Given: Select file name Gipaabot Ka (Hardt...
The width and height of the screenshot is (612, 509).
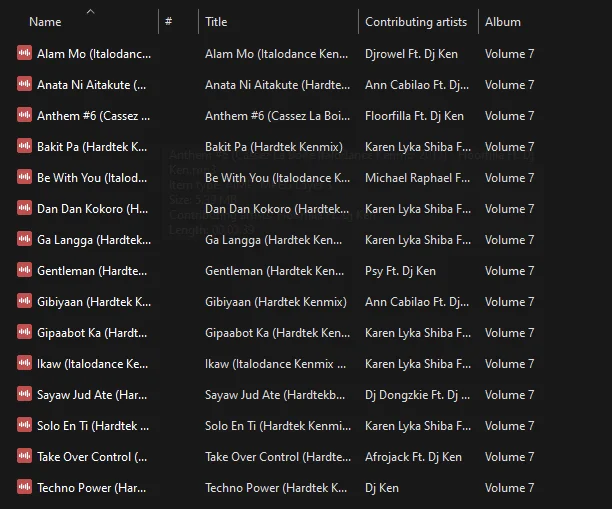Looking at the screenshot, I should click(x=92, y=333).
